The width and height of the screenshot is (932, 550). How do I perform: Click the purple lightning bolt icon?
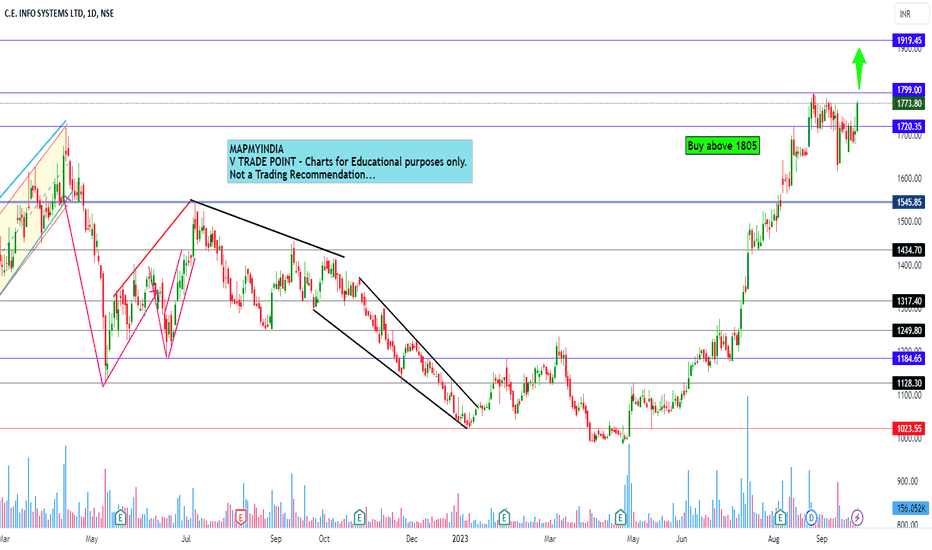[857, 517]
